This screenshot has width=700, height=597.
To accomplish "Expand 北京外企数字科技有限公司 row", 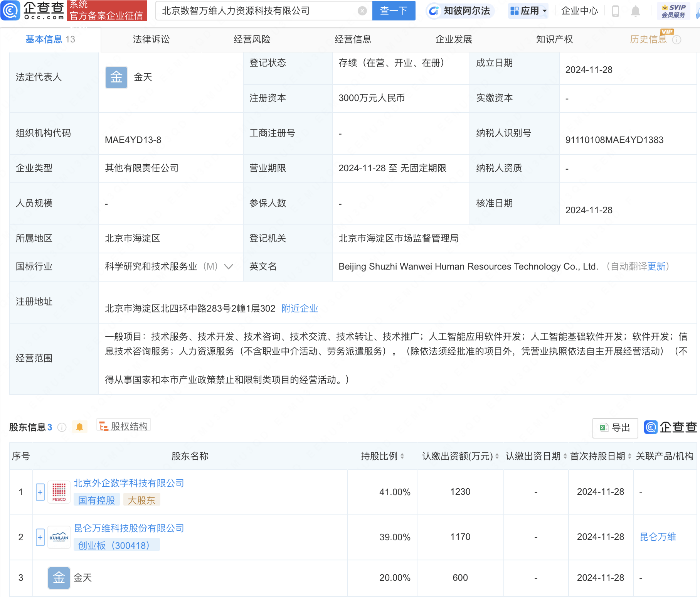I will click(x=40, y=492).
